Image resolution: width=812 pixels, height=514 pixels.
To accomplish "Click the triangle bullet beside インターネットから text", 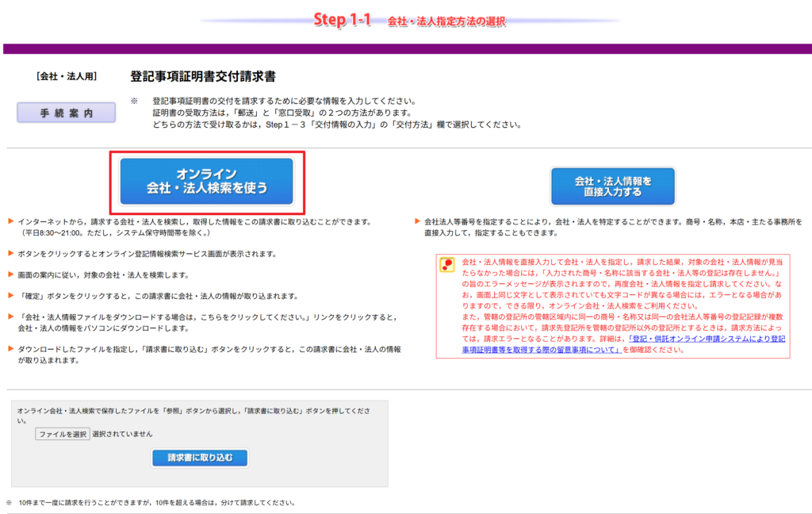I will 10,222.
